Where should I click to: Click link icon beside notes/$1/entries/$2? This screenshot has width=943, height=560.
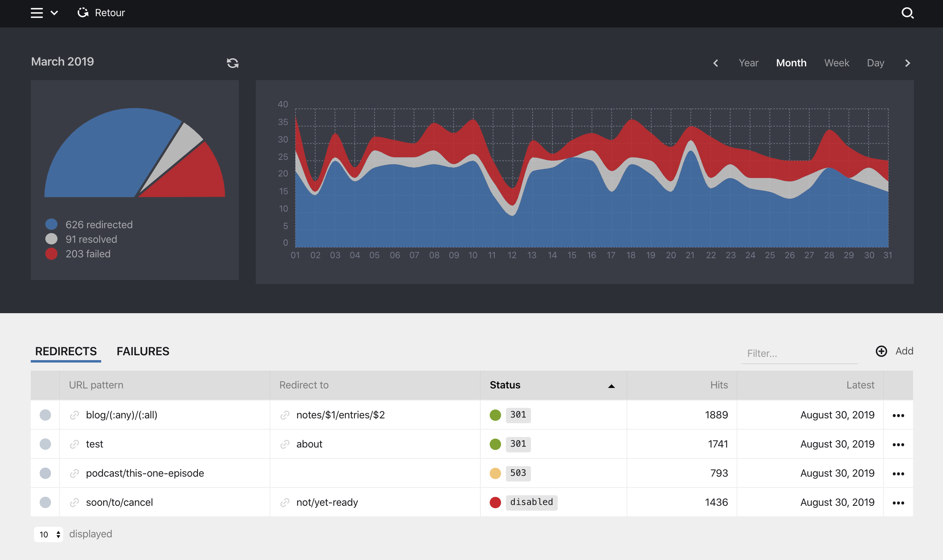point(285,415)
